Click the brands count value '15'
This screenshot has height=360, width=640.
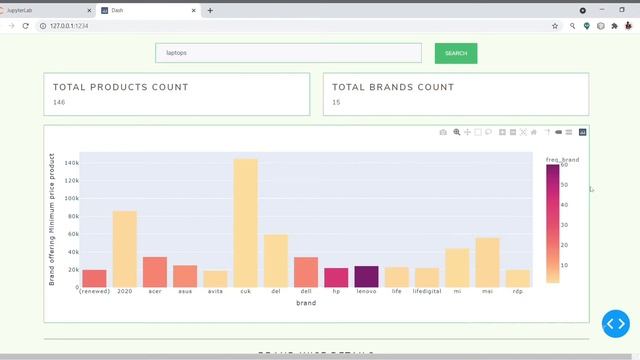(336, 102)
